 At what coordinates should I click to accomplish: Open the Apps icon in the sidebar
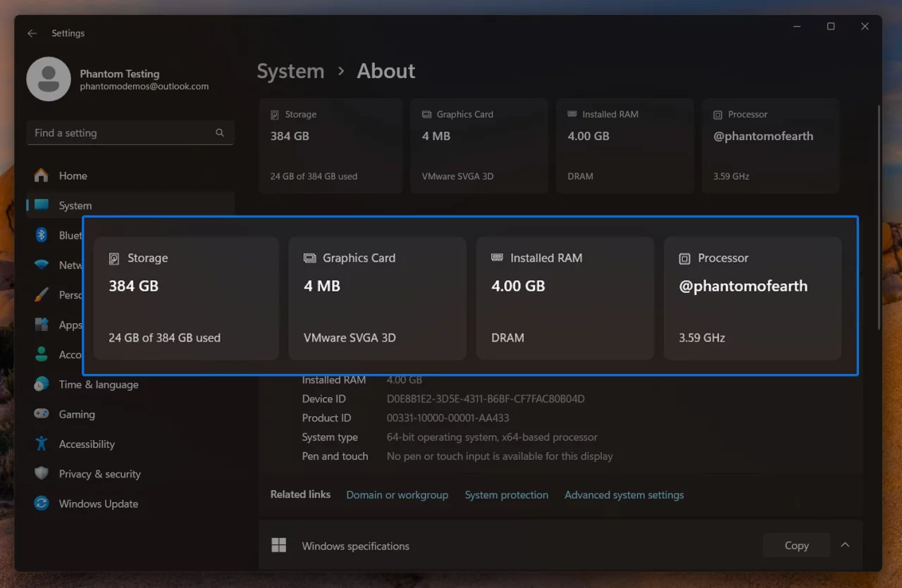tap(42, 325)
